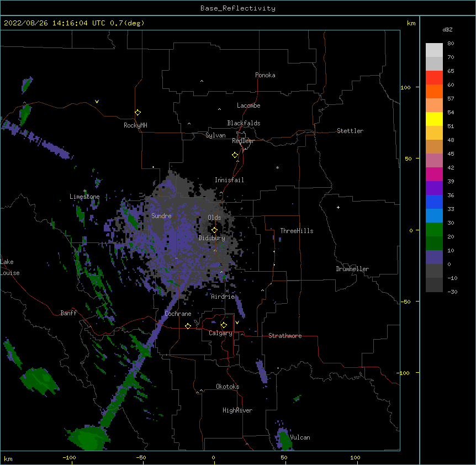The image size is (476, 465).
Task: Click the km unit label at top right
Action: (x=411, y=23)
